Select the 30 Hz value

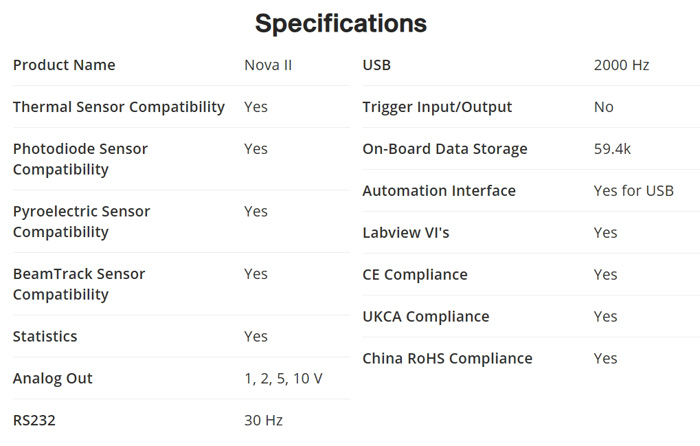click(x=265, y=420)
